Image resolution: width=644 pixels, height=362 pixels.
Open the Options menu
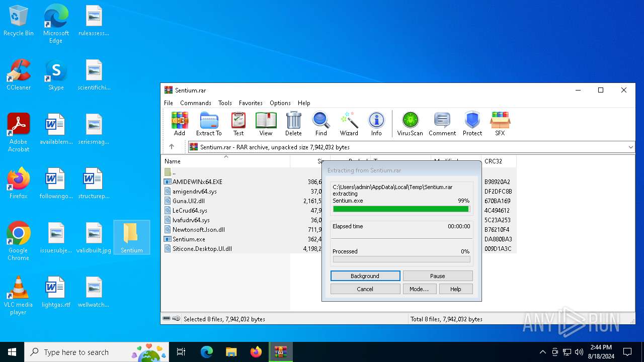pyautogui.click(x=280, y=103)
